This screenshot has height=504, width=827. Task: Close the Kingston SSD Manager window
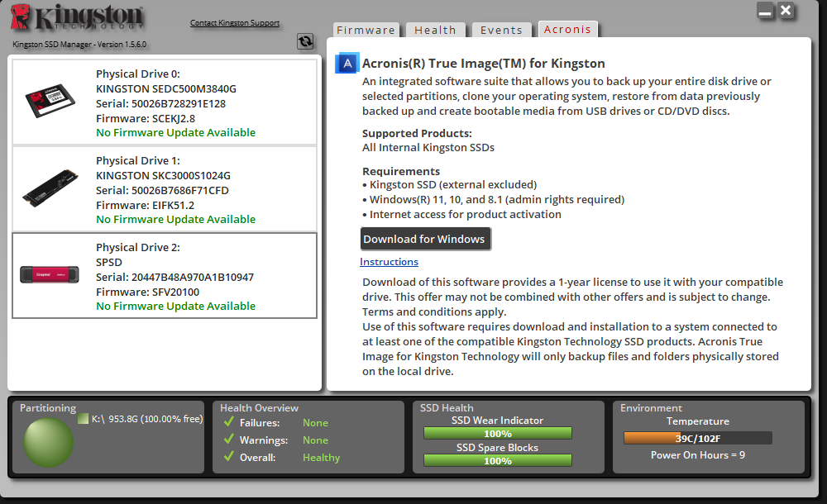tap(786, 10)
